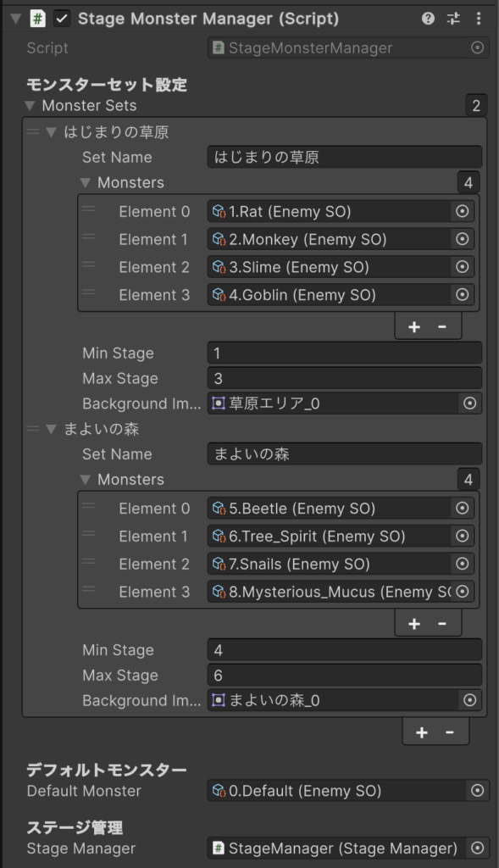Open object picker for Default Monster field
The height and width of the screenshot is (868, 499).
coord(478,791)
